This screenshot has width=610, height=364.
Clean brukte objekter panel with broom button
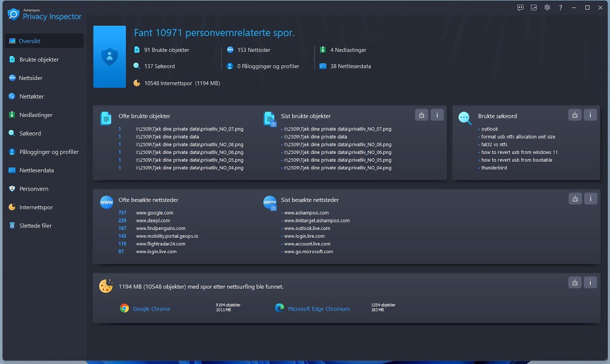tap(421, 115)
